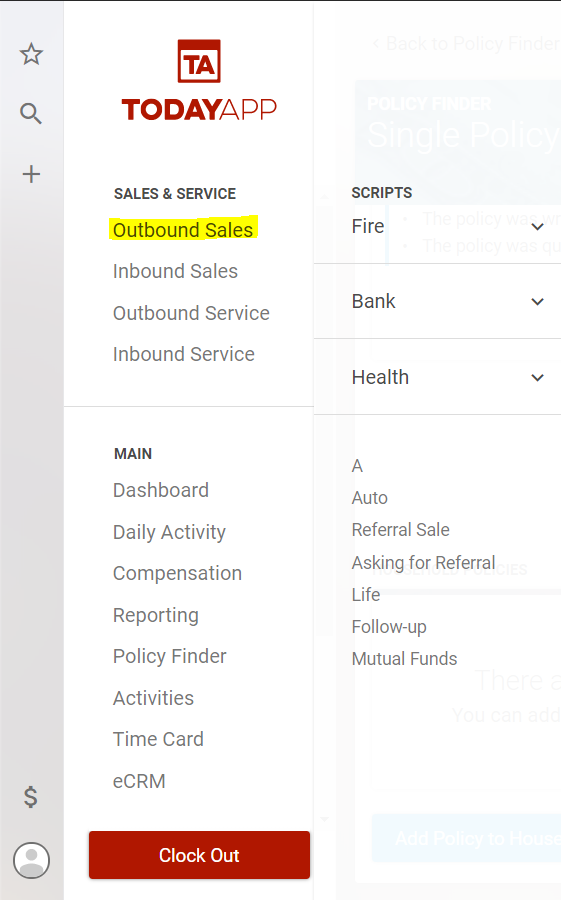Select the Auto script

(x=370, y=498)
